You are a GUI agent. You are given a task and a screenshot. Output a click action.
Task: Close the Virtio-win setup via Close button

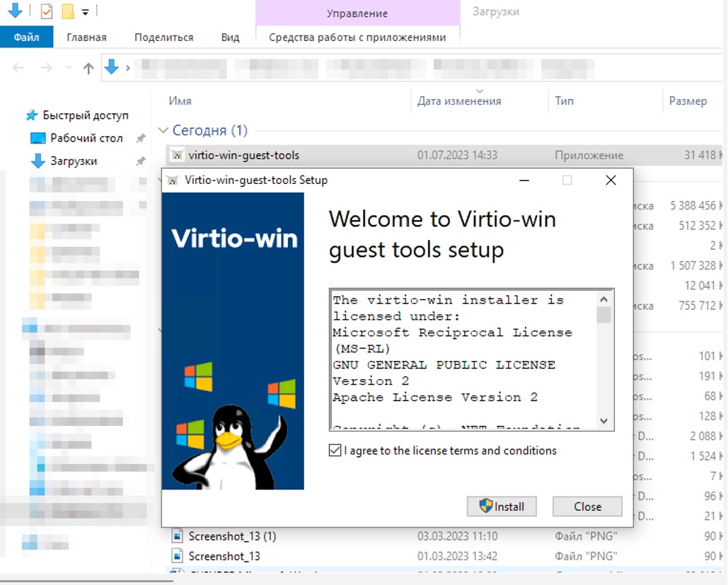pyautogui.click(x=587, y=506)
